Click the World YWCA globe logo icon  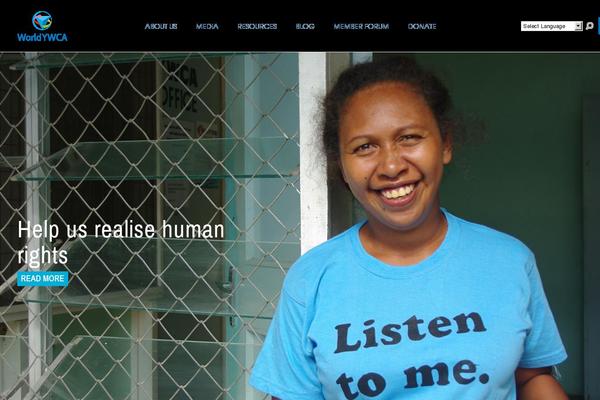tap(42, 21)
